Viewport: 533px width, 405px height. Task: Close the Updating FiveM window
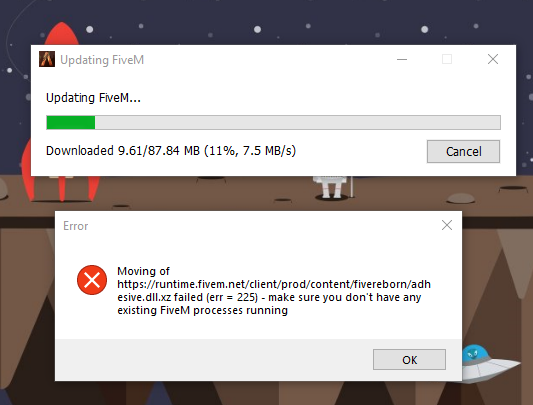[x=493, y=59]
